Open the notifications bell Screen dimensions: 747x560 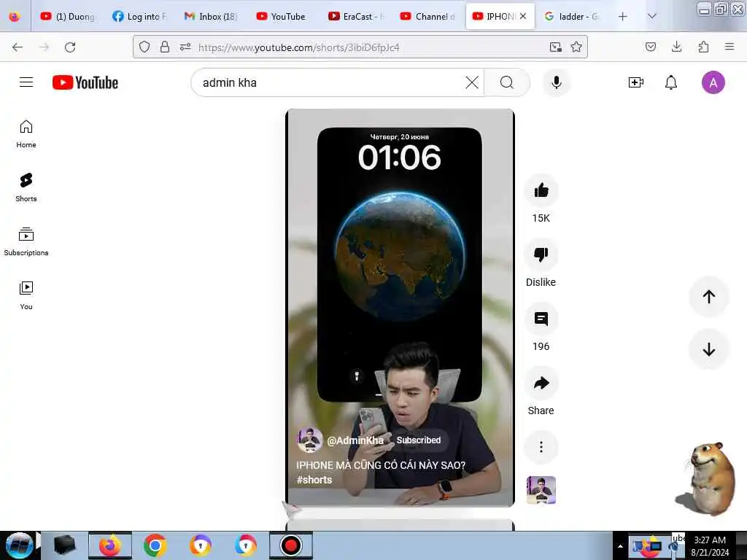point(671,82)
